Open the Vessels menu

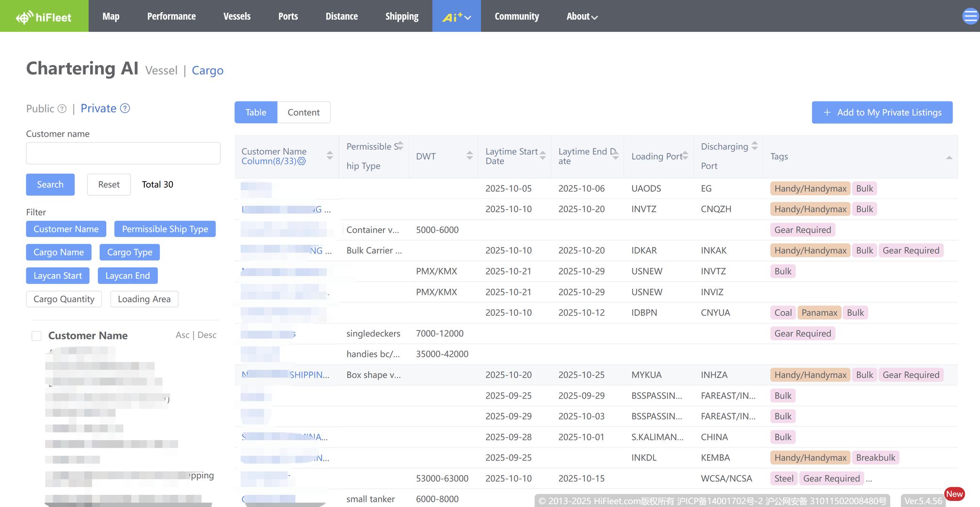[237, 16]
